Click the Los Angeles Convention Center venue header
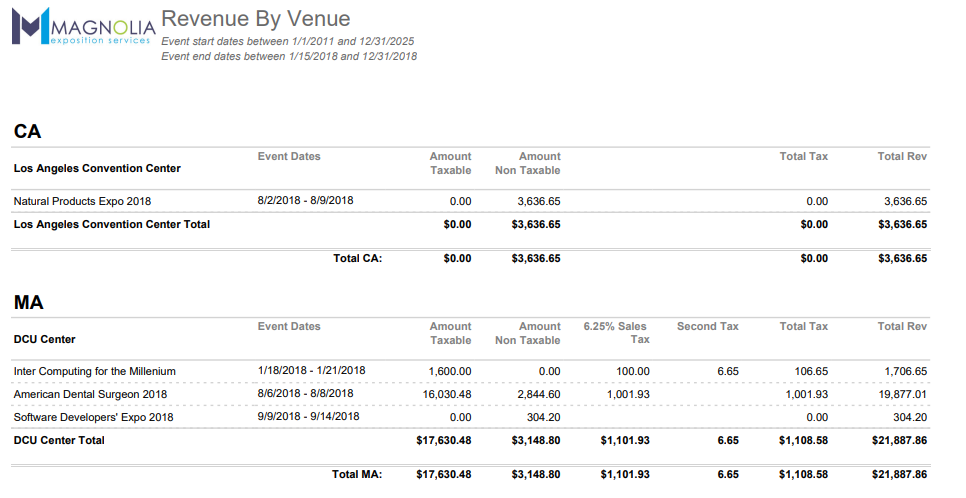The image size is (966, 498). (97, 168)
